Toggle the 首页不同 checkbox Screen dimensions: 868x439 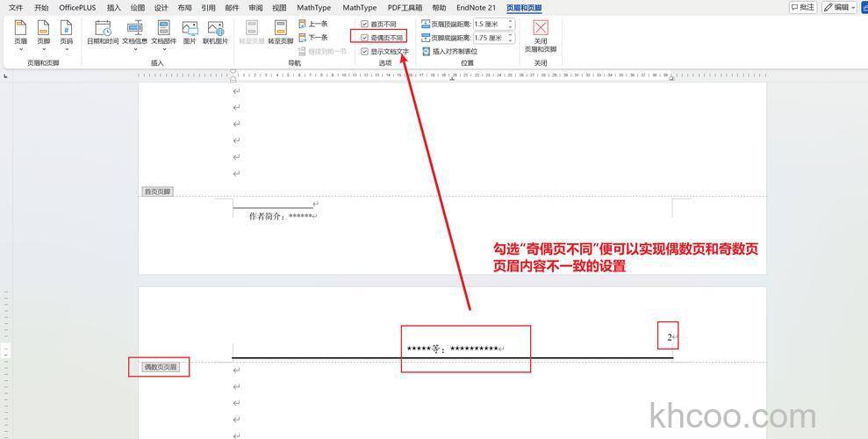click(364, 25)
